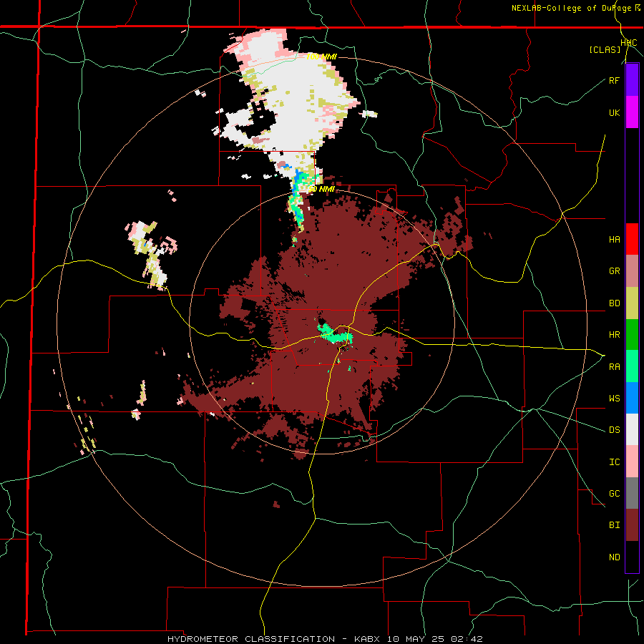Click the purple RF legend color swatch
The image size is (644, 644).
(632, 80)
